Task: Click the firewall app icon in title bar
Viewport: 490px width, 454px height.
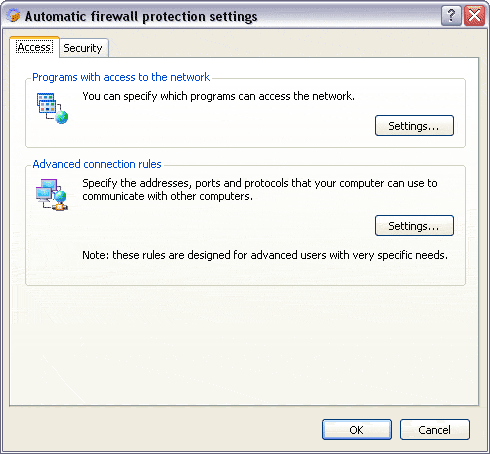Action: coord(14,16)
